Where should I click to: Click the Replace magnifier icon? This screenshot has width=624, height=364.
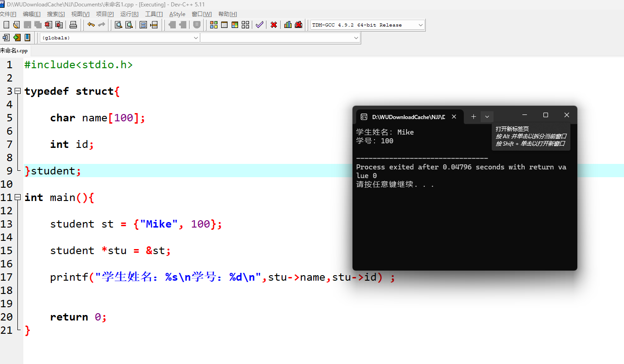(x=129, y=25)
